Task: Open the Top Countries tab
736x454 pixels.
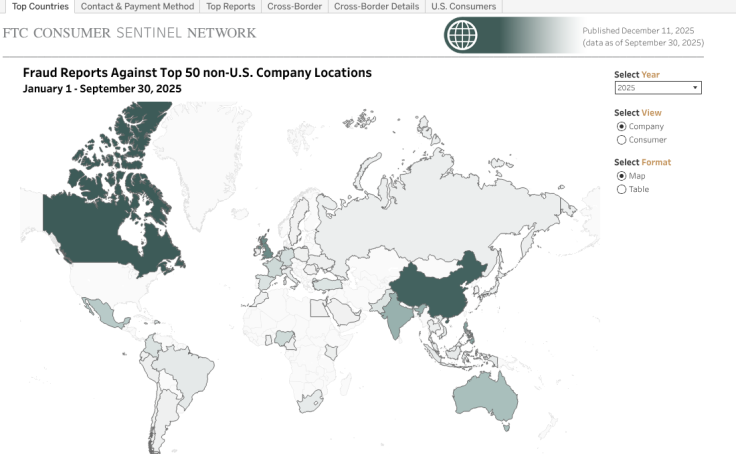Action: coord(40,7)
